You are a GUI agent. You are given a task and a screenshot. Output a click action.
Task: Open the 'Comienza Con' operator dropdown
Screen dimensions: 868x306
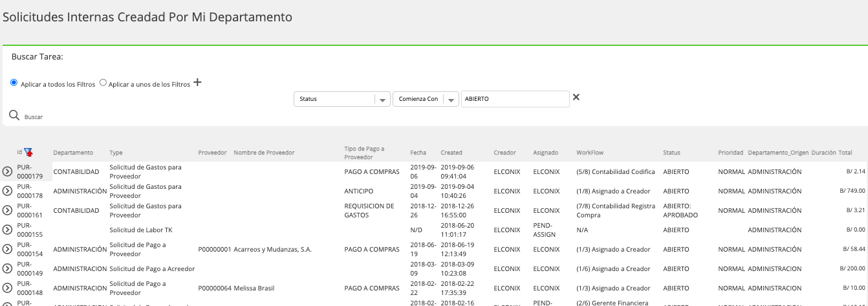[x=426, y=99]
